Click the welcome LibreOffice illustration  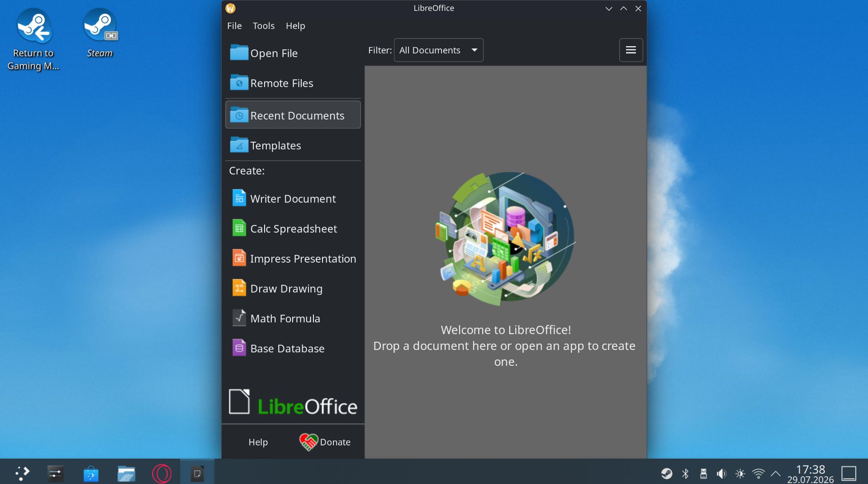click(505, 238)
